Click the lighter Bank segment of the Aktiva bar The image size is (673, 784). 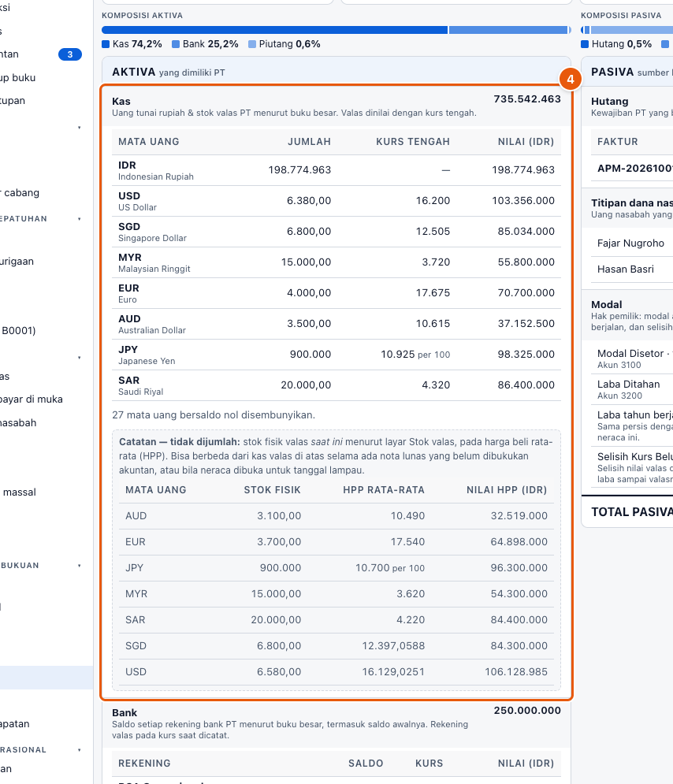click(x=508, y=30)
